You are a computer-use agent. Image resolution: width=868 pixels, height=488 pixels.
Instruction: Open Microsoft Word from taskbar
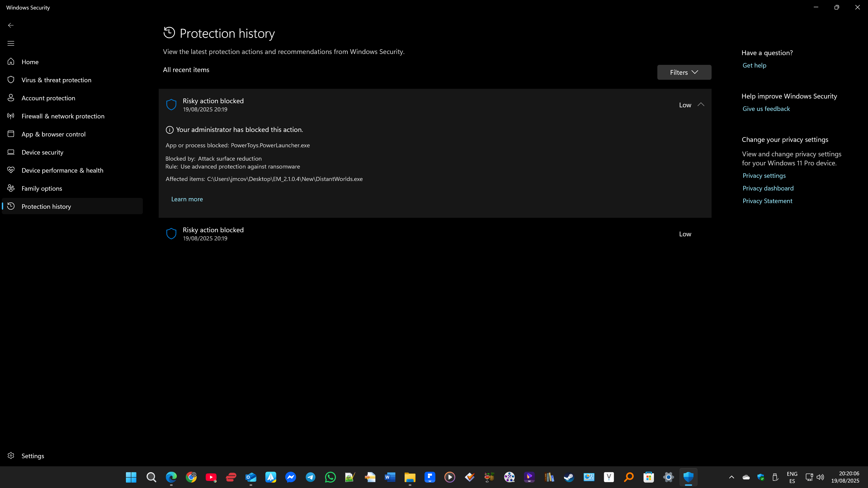pyautogui.click(x=390, y=477)
